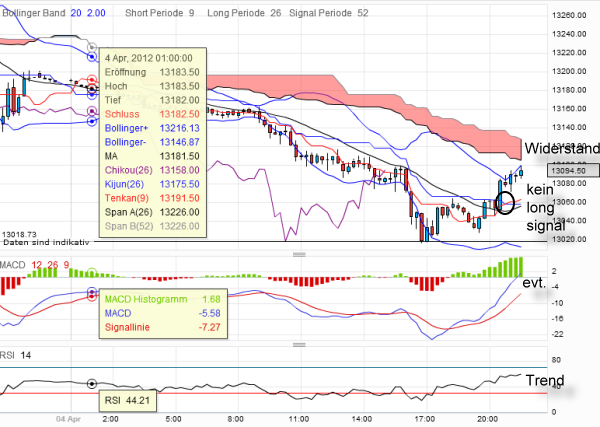Click the Bollinger period value 20

(76, 13)
